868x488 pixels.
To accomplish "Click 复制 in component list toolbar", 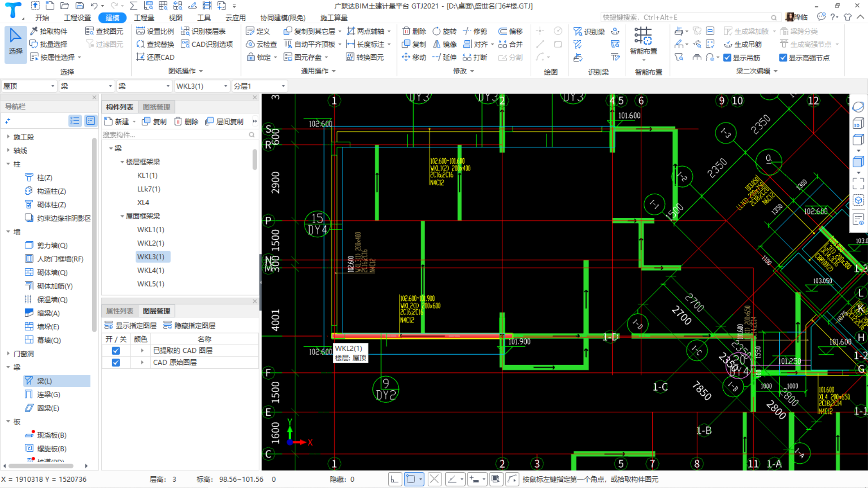I will tap(155, 122).
